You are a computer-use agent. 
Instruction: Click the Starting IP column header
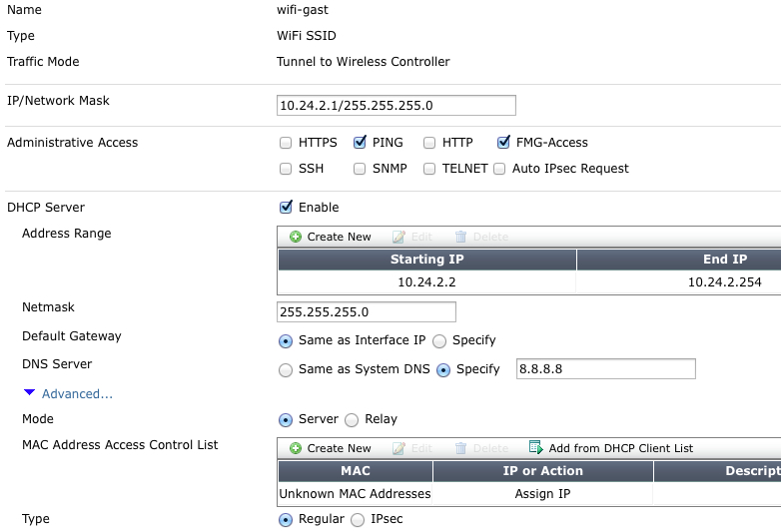pos(426,260)
